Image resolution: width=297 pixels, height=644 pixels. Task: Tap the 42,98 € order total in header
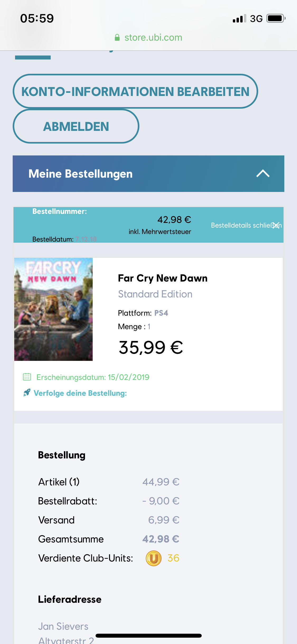click(x=174, y=219)
